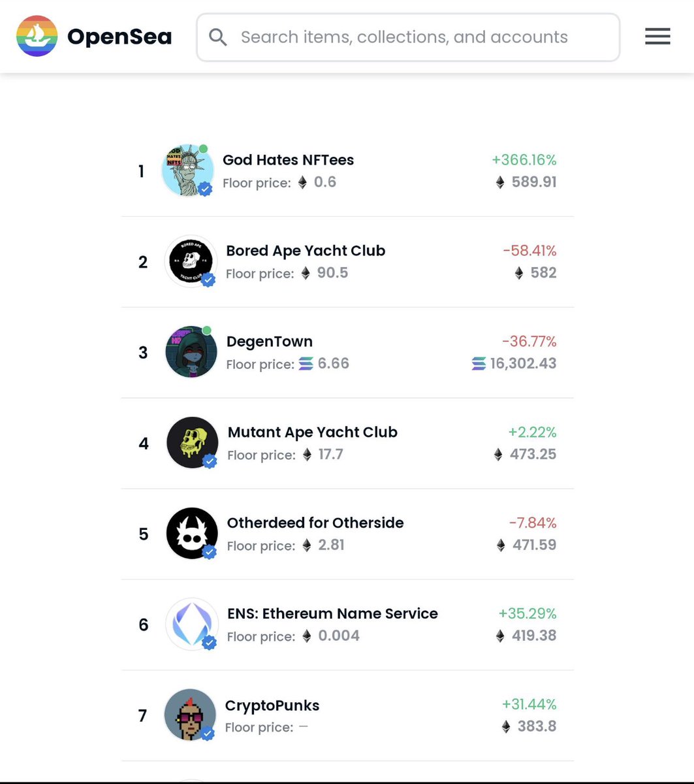Open the hamburger menu

click(657, 37)
